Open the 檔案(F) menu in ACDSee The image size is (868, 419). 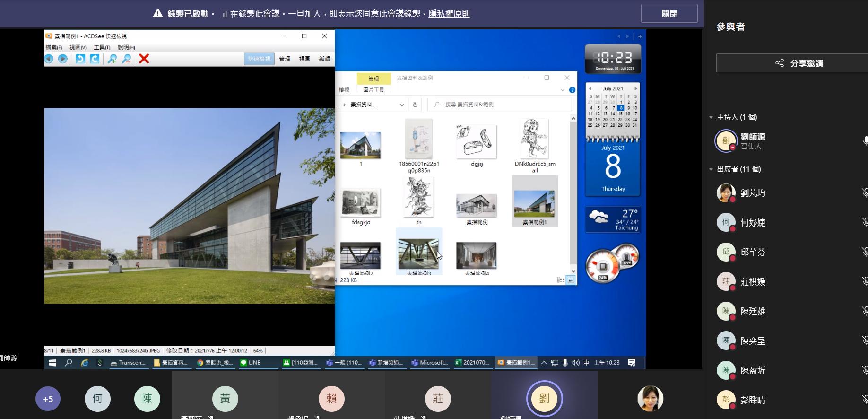(x=54, y=47)
